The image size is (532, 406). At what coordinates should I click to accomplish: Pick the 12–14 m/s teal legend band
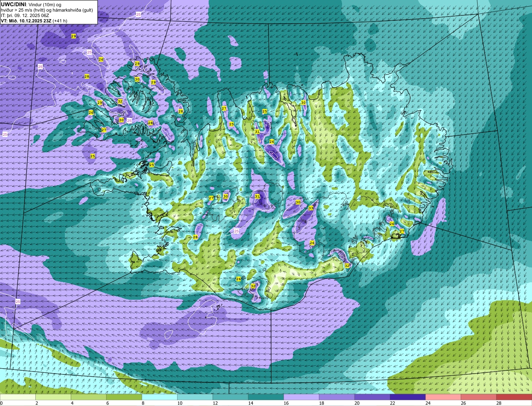point(231,397)
